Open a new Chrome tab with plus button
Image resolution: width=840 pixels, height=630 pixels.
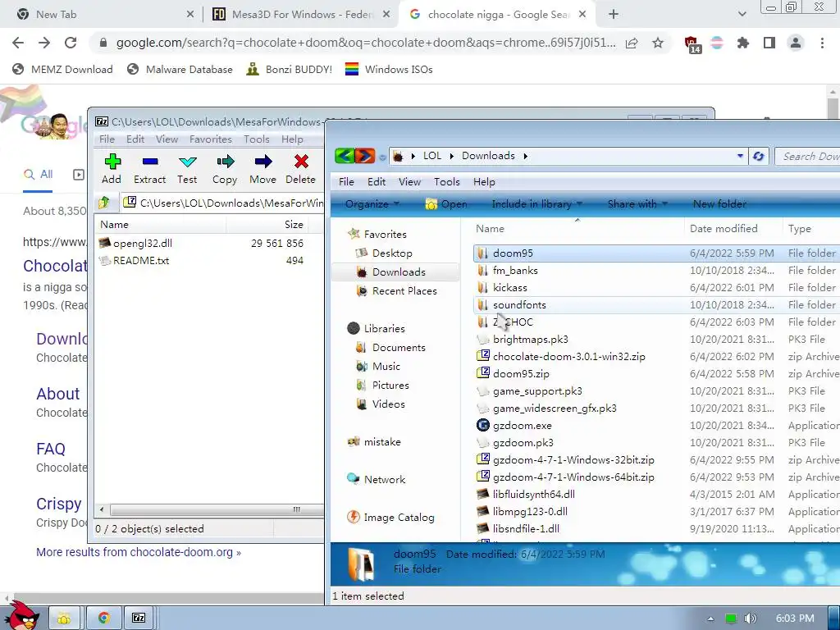coord(614,15)
